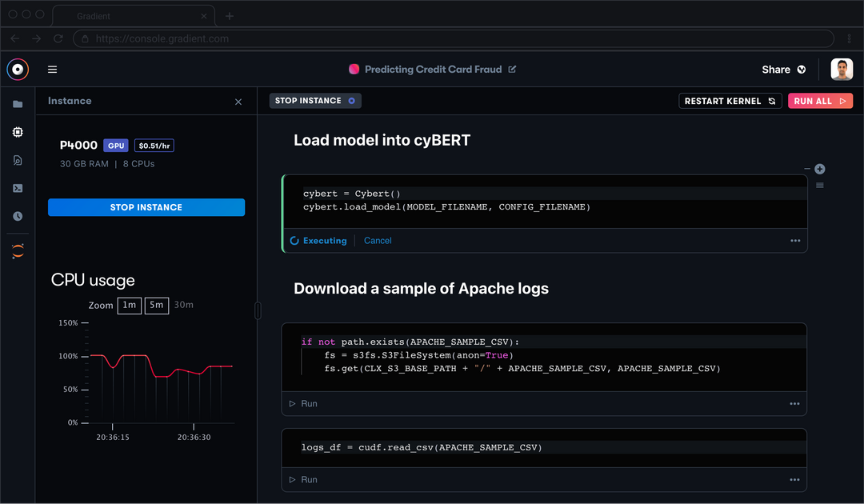Open the Predicting Credit Card Fraud project title
864x504 pixels.
pyautogui.click(x=432, y=69)
